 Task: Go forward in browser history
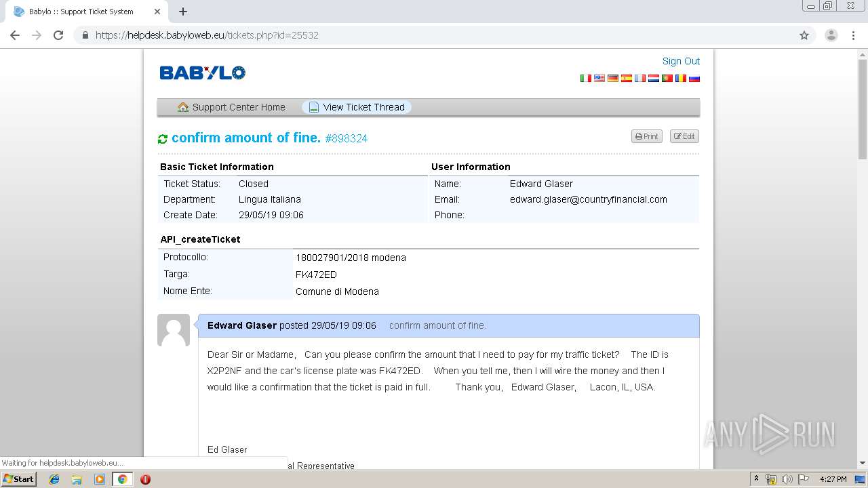(x=37, y=35)
